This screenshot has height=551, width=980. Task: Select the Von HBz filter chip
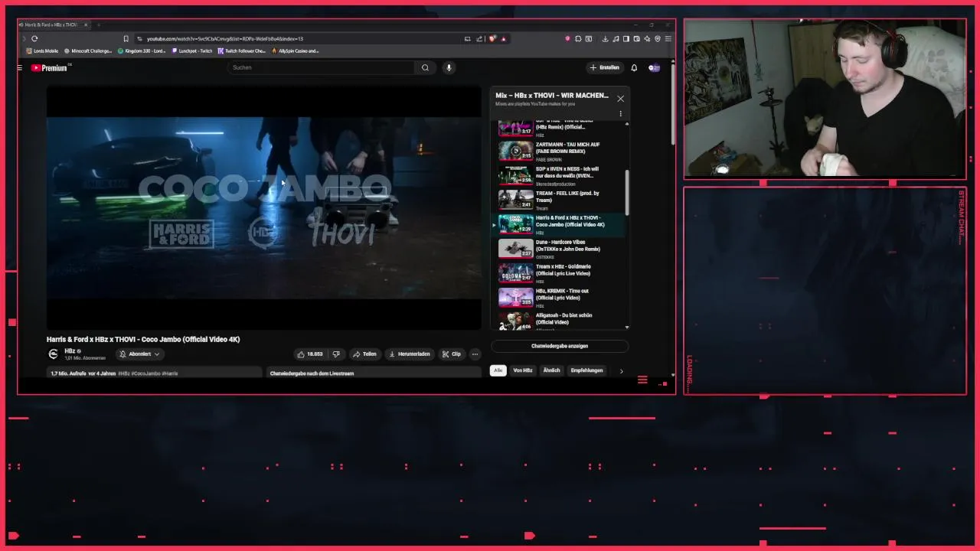click(523, 370)
